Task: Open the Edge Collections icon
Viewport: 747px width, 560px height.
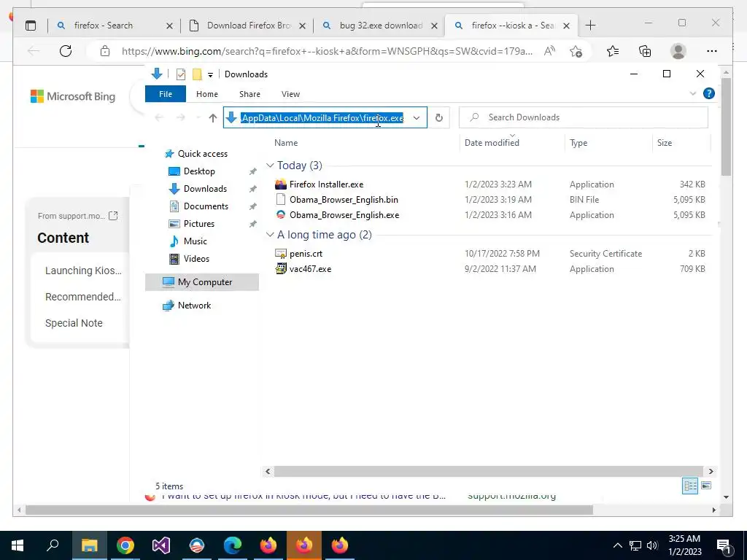Action: 645,51
